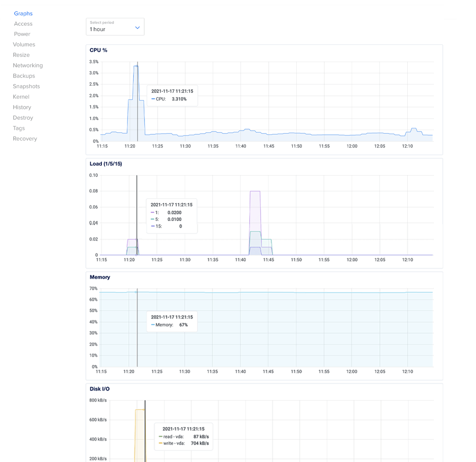The height and width of the screenshot is (462, 476).
Task: Click the period dropdown chevron arrow
Action: click(x=137, y=28)
